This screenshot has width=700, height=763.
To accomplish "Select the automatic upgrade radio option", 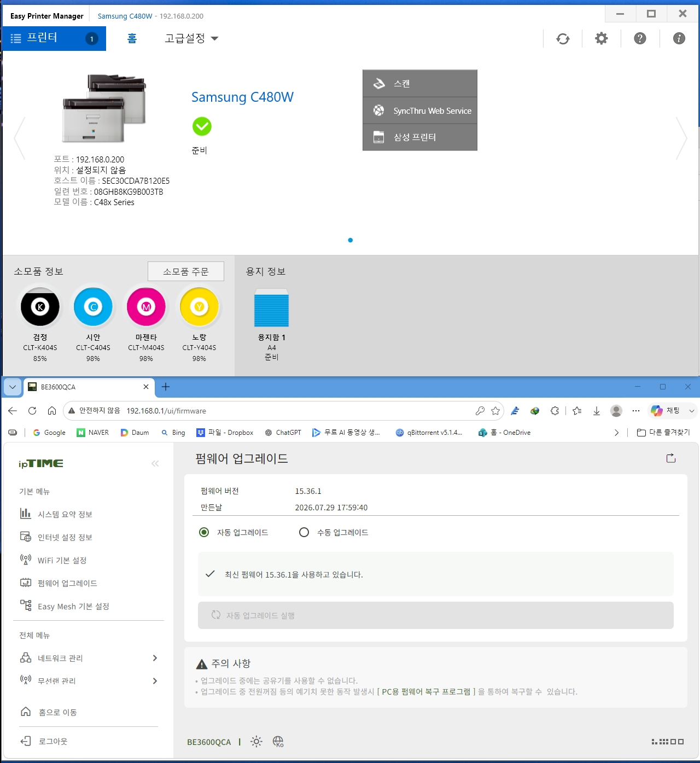I will [204, 532].
